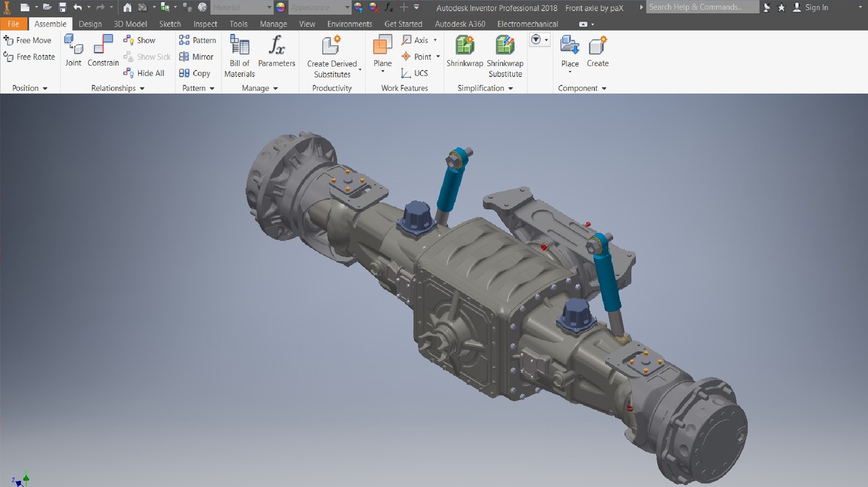The width and height of the screenshot is (868, 487).
Task: Click the Appearance color wheel icon
Action: click(x=280, y=7)
